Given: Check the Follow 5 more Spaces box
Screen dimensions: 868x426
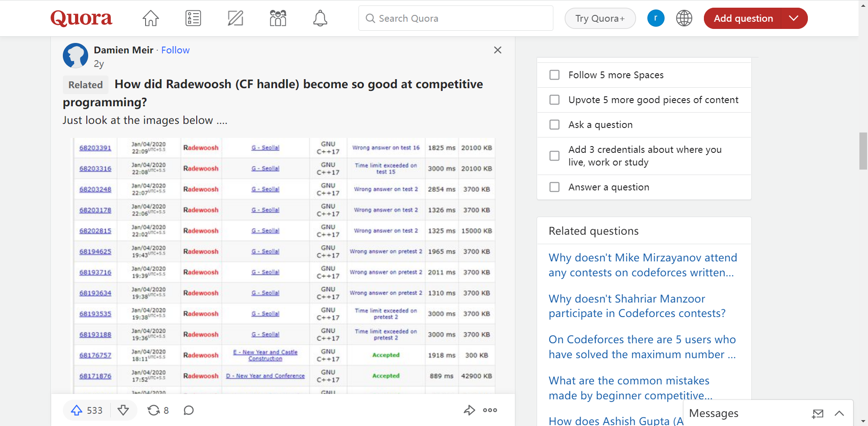Looking at the screenshot, I should 554,75.
